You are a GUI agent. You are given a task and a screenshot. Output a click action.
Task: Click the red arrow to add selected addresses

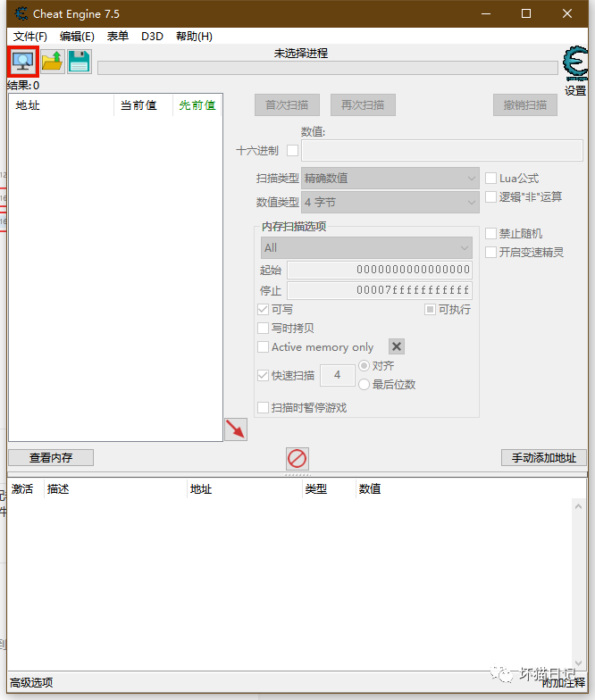(236, 429)
